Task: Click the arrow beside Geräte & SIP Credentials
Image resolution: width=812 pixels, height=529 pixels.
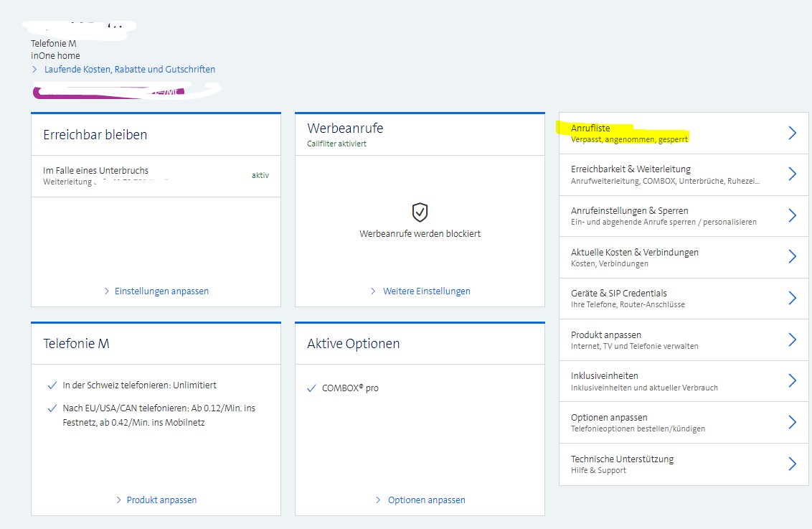Action: click(792, 298)
